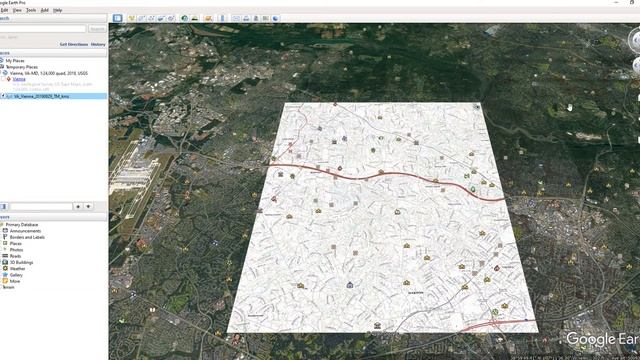Click the Search button

(97, 29)
